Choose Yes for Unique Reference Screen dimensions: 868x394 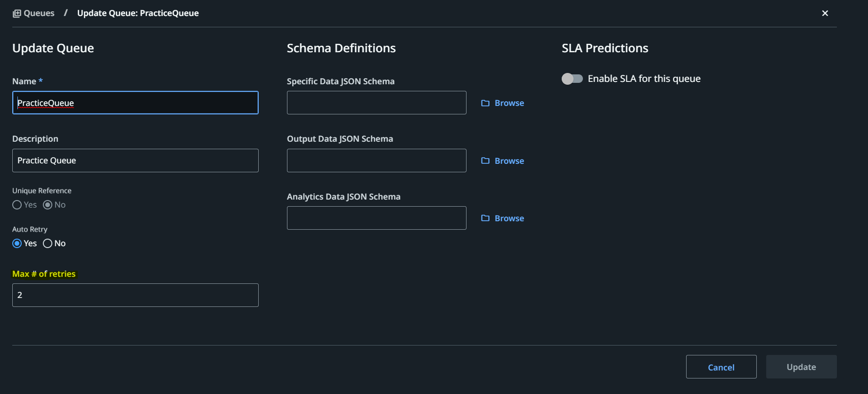17,205
